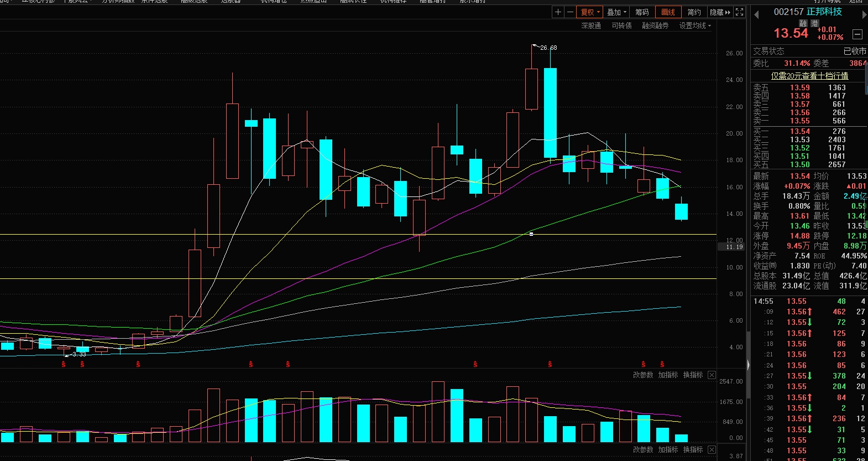Image resolution: width=868 pixels, height=461 pixels.
Task: Click 换指标 in the volume panel
Action: [x=693, y=375]
